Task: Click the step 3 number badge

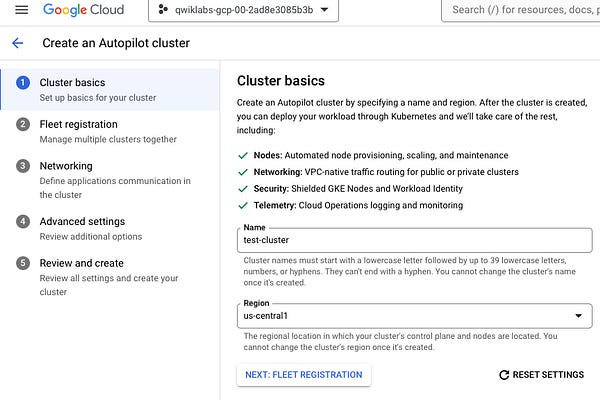Action: point(23,166)
